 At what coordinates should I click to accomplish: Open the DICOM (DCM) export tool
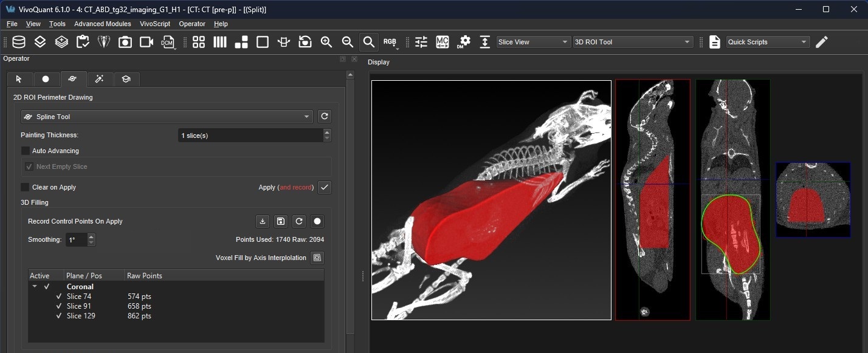click(168, 42)
